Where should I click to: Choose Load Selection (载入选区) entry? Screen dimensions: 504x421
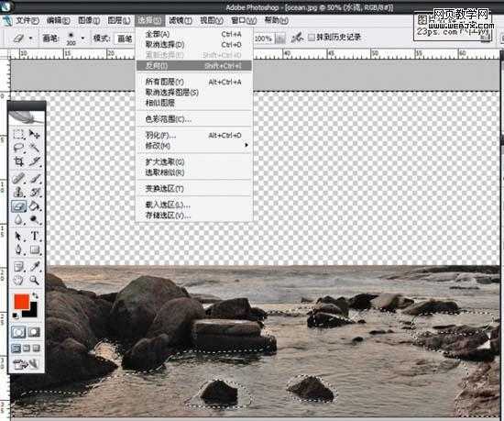194,205
